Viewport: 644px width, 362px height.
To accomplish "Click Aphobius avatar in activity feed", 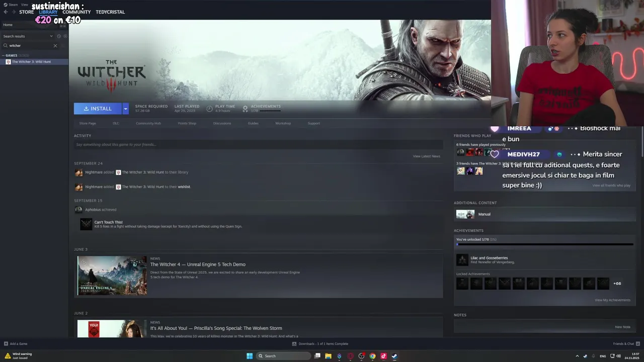I will tap(78, 210).
